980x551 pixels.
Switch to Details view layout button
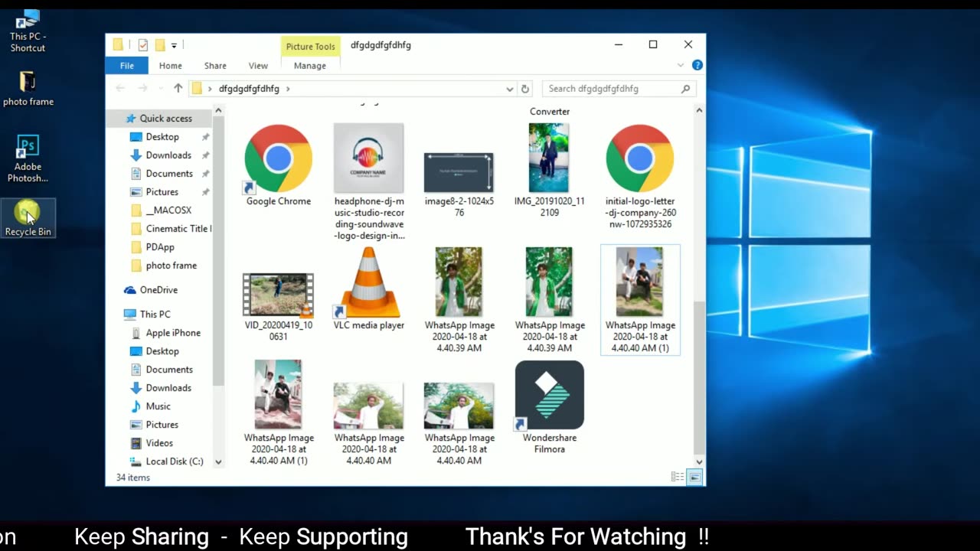tap(678, 478)
